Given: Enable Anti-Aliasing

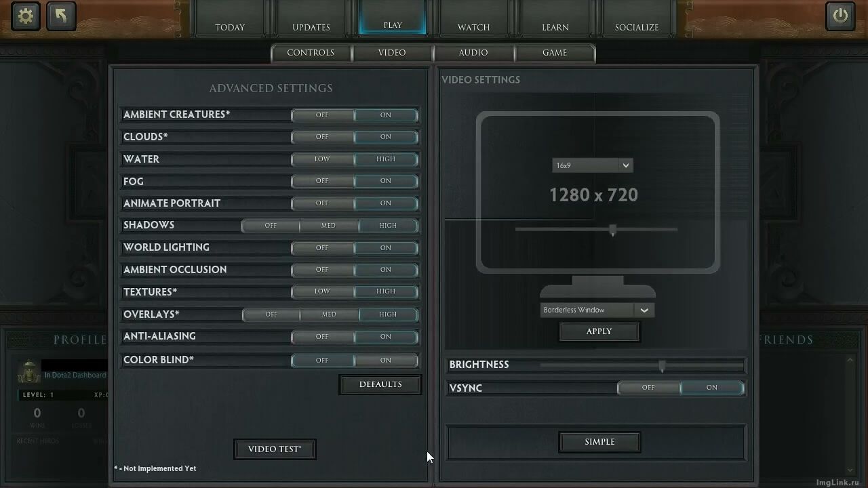Looking at the screenshot, I should pos(386,337).
